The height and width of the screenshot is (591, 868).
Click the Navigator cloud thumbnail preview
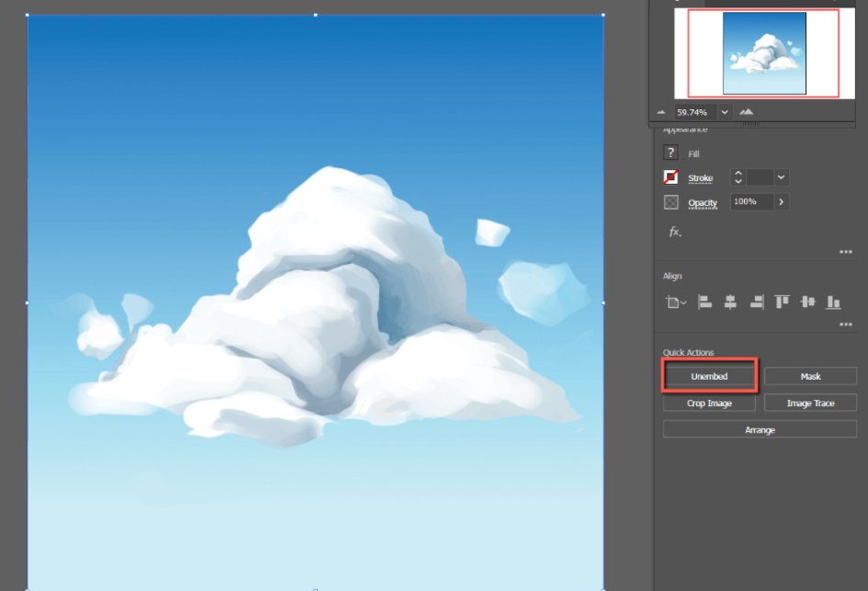point(764,53)
